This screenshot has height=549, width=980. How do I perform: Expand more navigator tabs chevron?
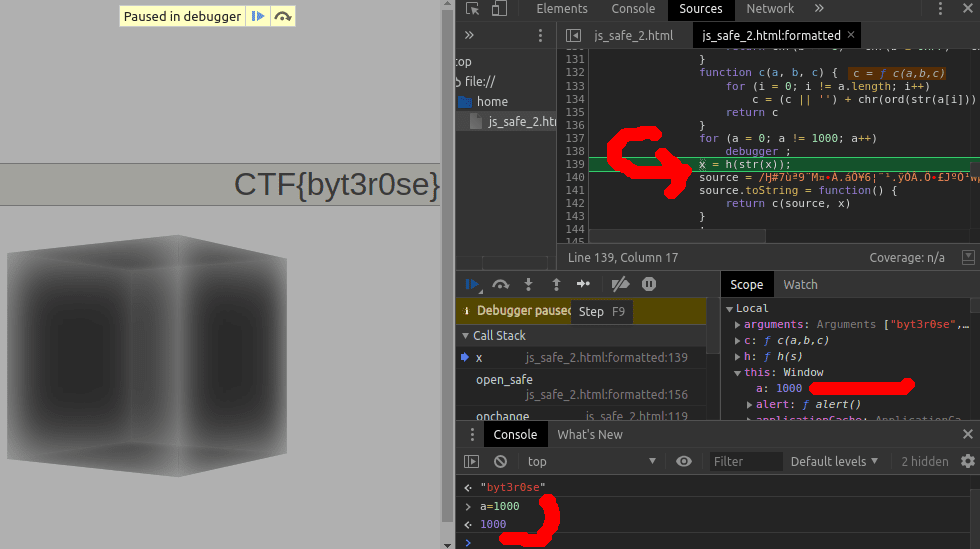469,36
